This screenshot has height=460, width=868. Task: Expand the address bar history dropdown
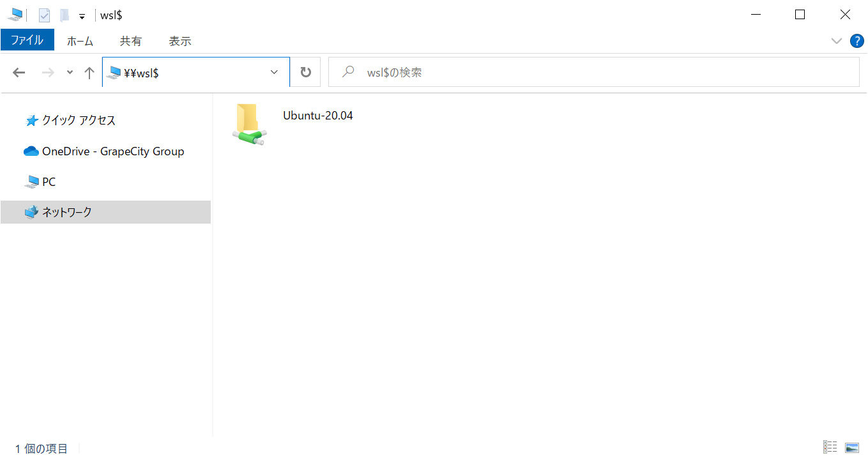275,72
